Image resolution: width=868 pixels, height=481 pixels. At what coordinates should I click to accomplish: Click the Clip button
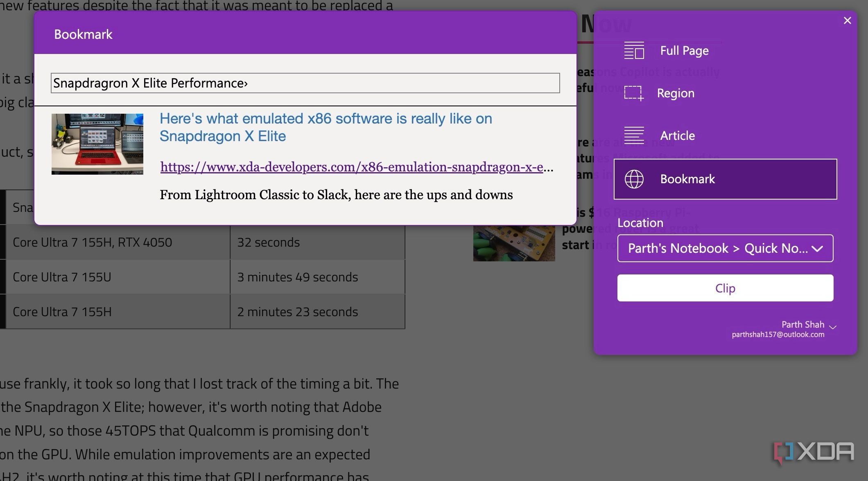725,288
